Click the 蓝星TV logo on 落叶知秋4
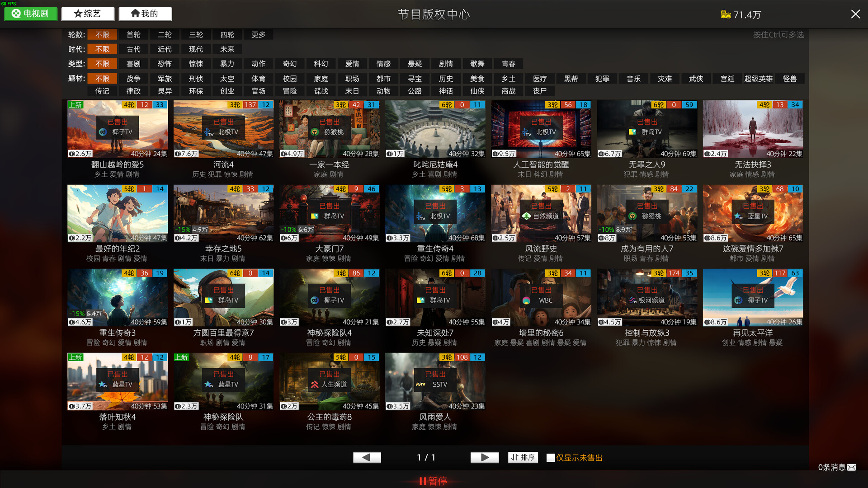868x488 pixels. [102, 384]
